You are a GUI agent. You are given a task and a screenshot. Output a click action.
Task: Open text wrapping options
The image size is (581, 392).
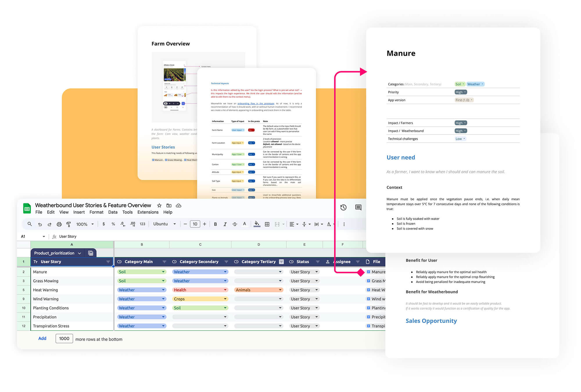coord(319,224)
